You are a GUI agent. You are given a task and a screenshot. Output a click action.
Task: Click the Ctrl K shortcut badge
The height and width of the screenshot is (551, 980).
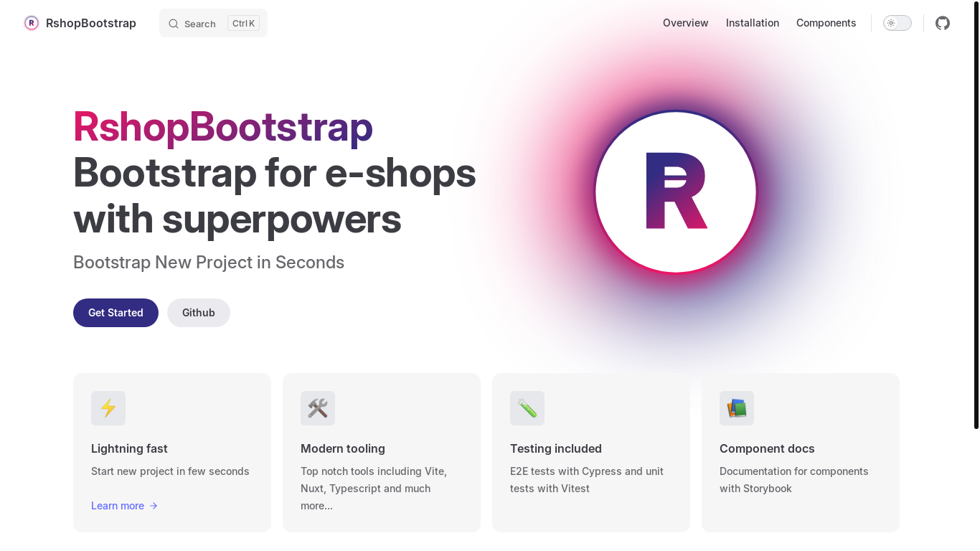(x=244, y=23)
